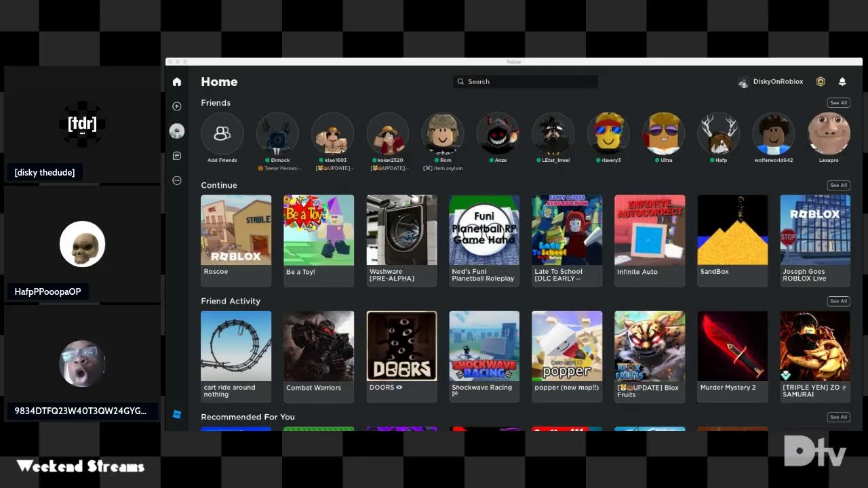
Task: Click the Recommended For You heading
Action: pos(248,417)
